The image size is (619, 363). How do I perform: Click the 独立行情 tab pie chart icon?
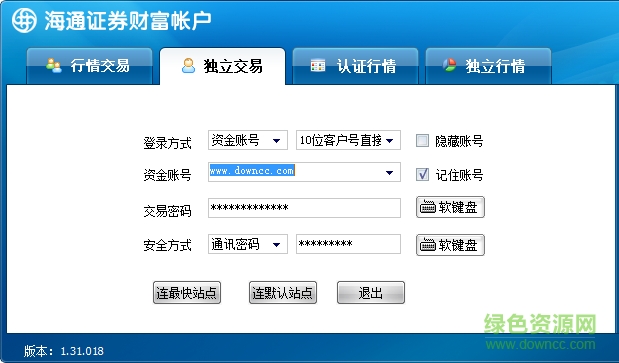click(449, 65)
